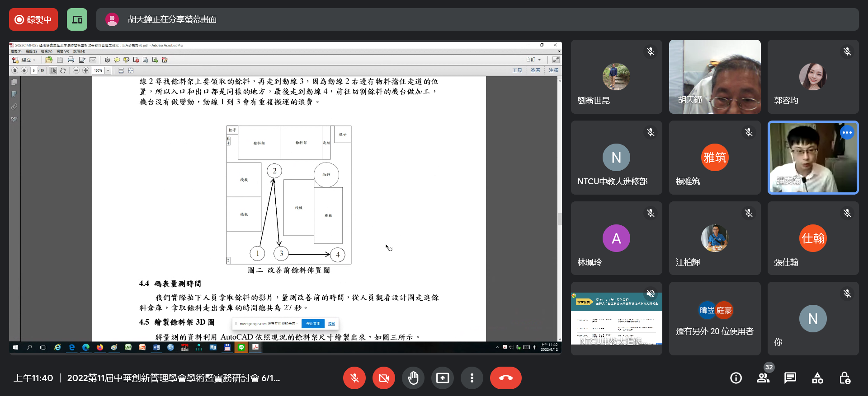The height and width of the screenshot is (396, 868).
Task: Open more options three-dot menu
Action: click(x=472, y=378)
